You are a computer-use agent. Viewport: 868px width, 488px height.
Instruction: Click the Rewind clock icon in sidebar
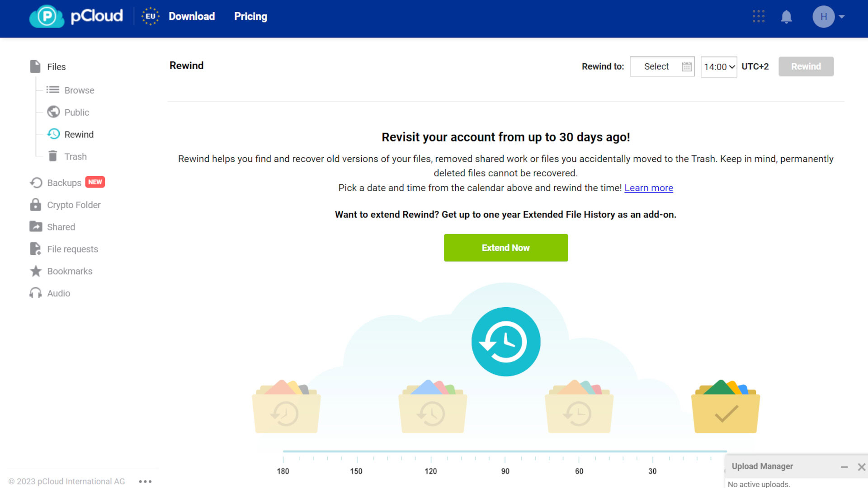click(x=53, y=134)
